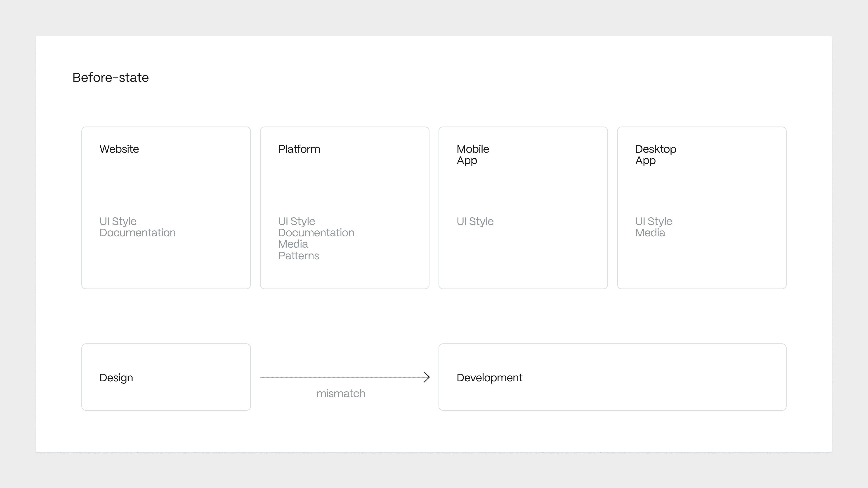Click the Platform card title
This screenshot has height=488, width=868.
pyautogui.click(x=299, y=149)
